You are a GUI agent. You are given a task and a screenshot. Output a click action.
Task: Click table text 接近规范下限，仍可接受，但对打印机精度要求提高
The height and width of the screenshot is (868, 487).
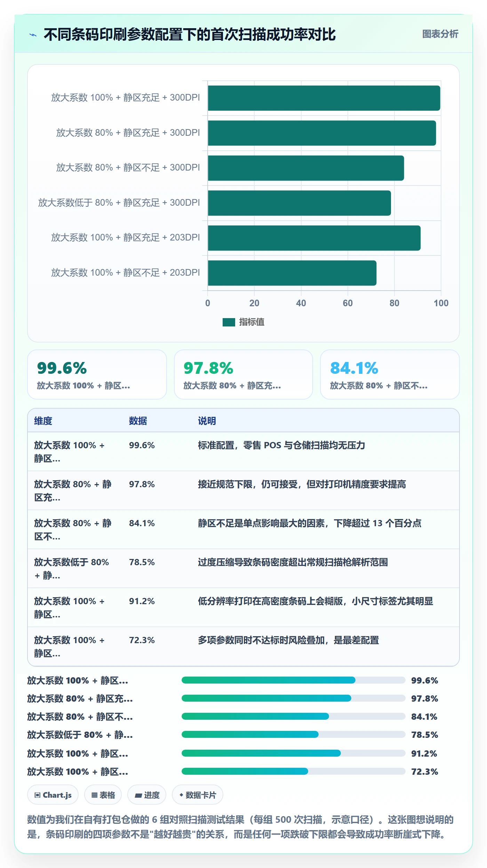[302, 484]
